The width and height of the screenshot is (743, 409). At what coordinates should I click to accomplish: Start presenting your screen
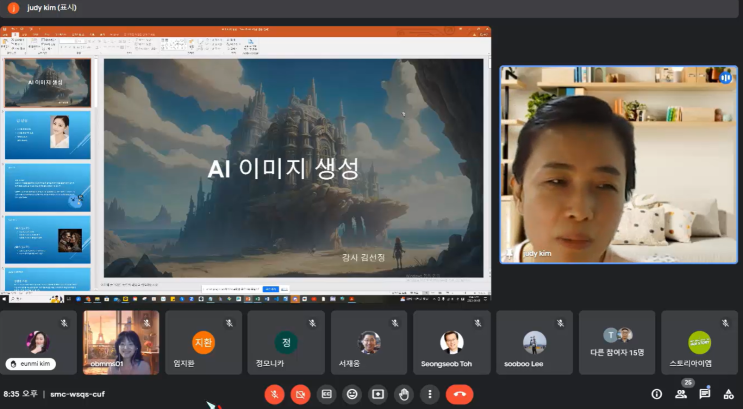tap(378, 394)
